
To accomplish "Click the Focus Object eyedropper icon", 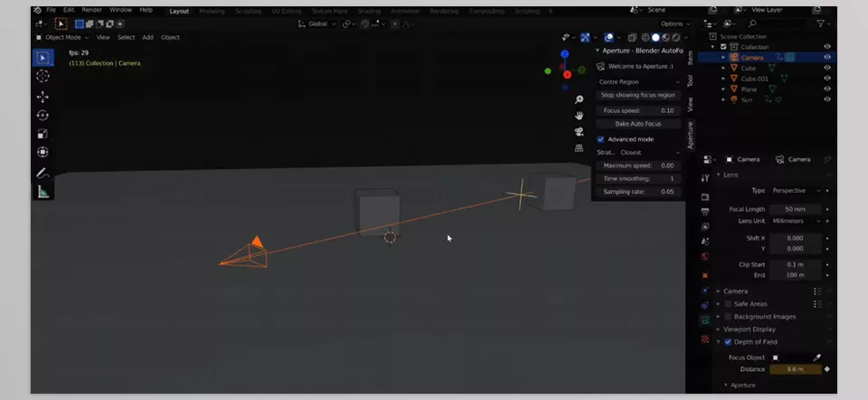I will coord(816,357).
